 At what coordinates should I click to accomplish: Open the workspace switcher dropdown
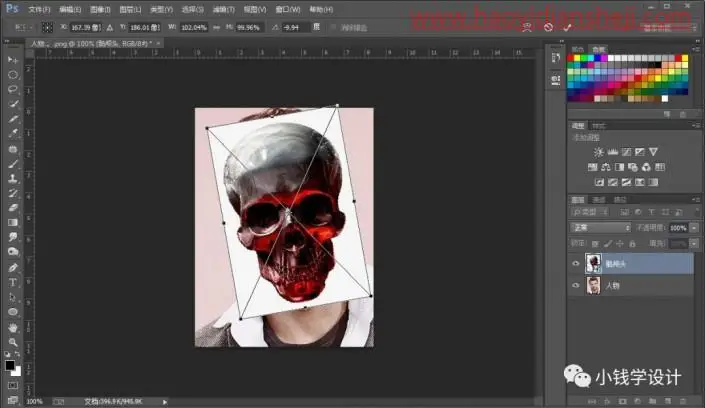669,28
